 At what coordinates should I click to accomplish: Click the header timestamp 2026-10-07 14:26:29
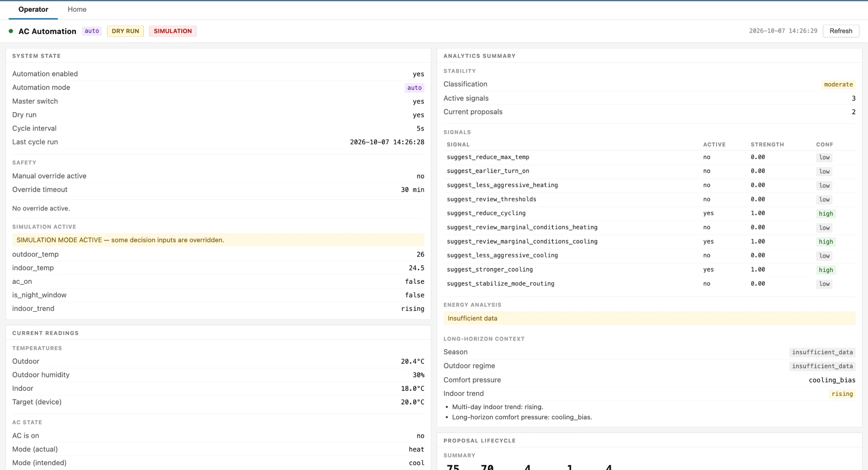point(783,31)
